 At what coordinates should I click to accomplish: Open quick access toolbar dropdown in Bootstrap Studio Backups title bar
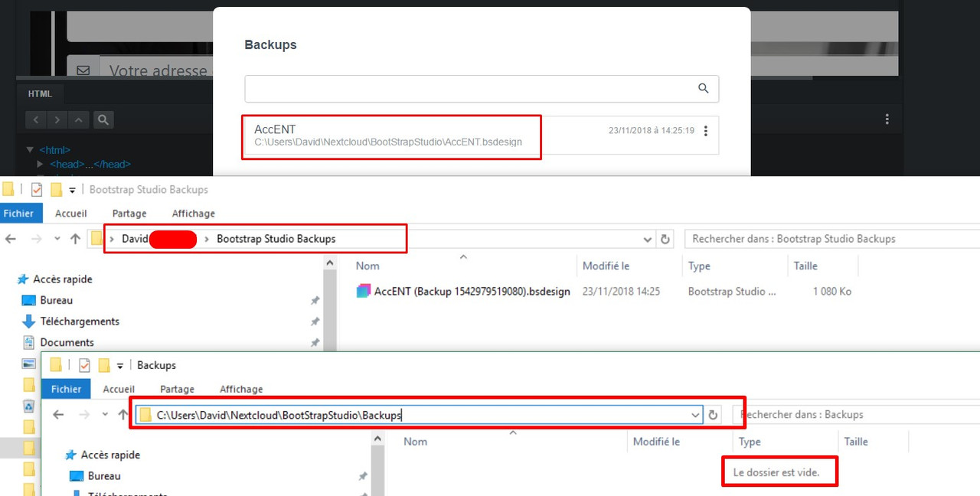click(x=72, y=190)
